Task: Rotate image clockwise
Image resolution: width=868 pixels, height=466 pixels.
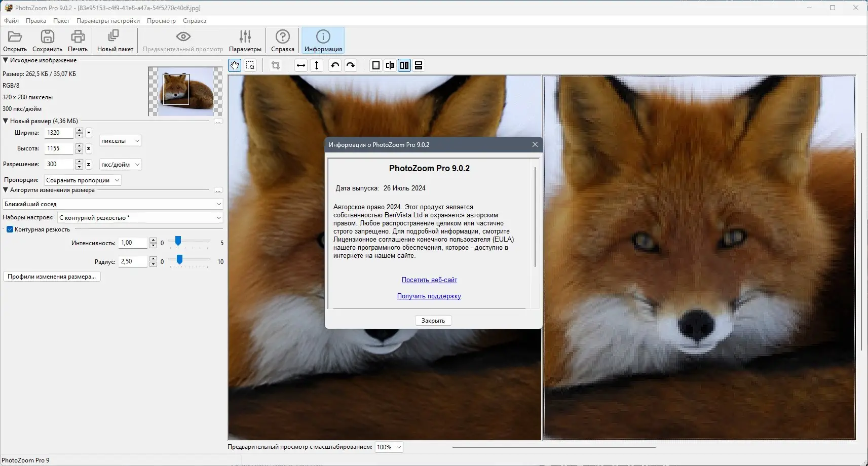Action: 350,65
